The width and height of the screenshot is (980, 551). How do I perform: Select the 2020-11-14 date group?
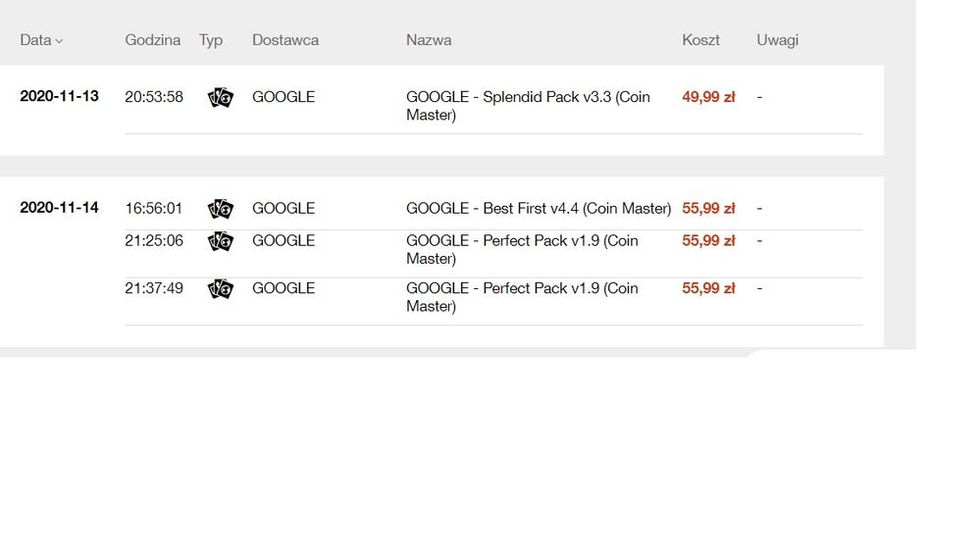[59, 208]
